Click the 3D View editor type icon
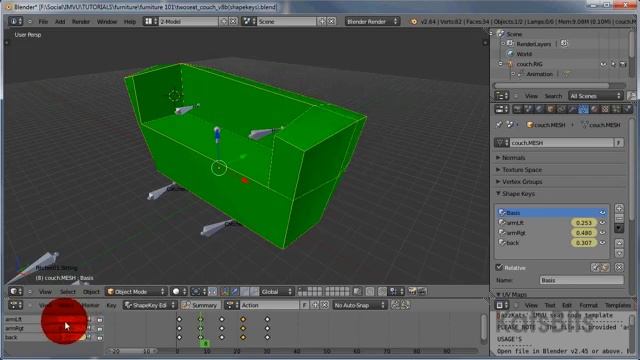This screenshot has height=360, width=640. coord(16,291)
